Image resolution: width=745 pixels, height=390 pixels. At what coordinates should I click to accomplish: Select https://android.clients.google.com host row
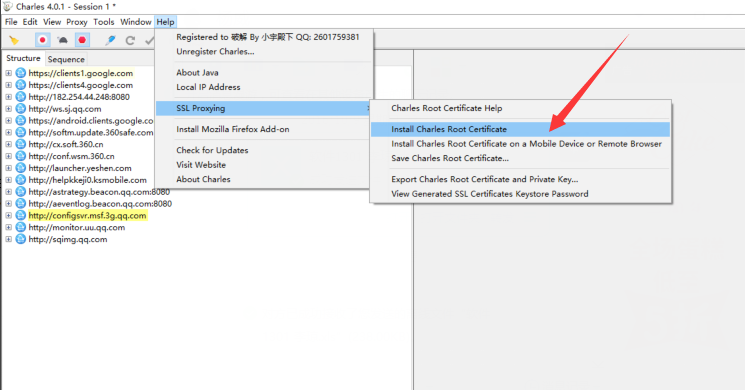tap(91, 121)
